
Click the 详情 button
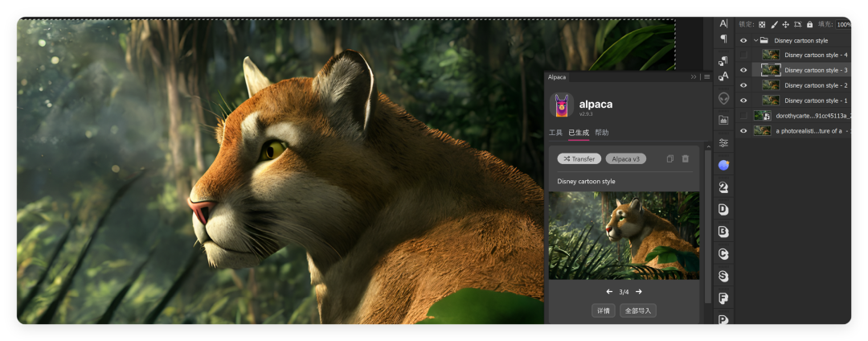tap(604, 310)
